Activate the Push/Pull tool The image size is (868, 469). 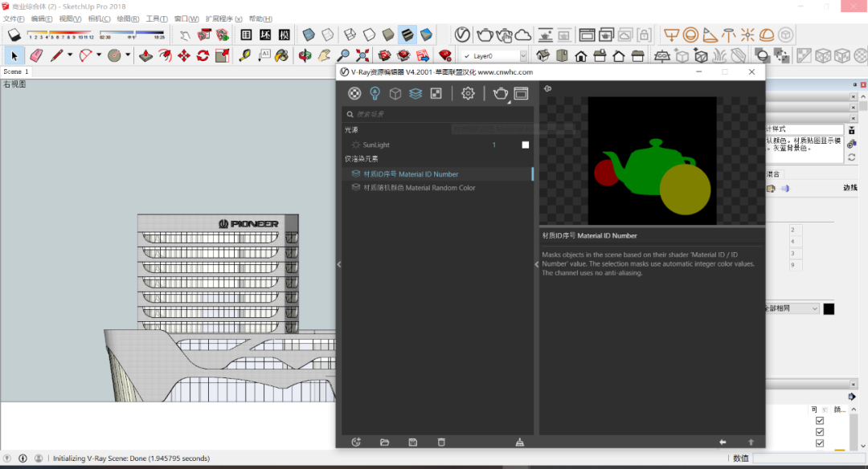[x=145, y=56]
